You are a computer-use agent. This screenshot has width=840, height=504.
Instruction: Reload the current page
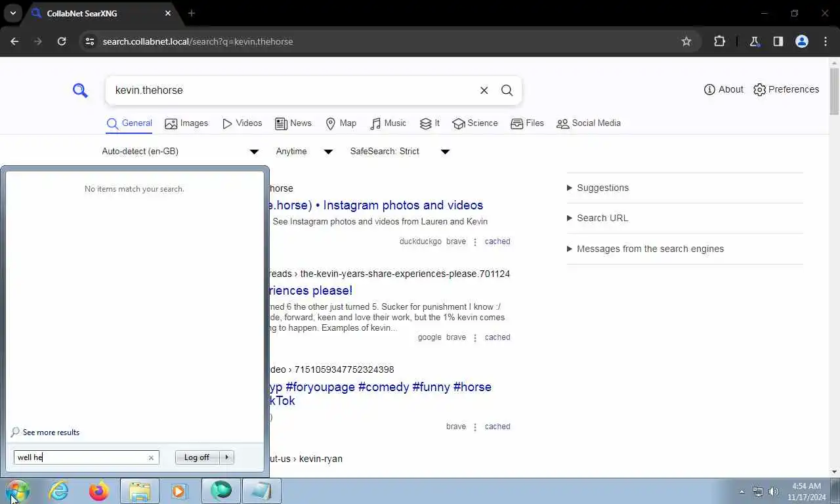coord(62,41)
